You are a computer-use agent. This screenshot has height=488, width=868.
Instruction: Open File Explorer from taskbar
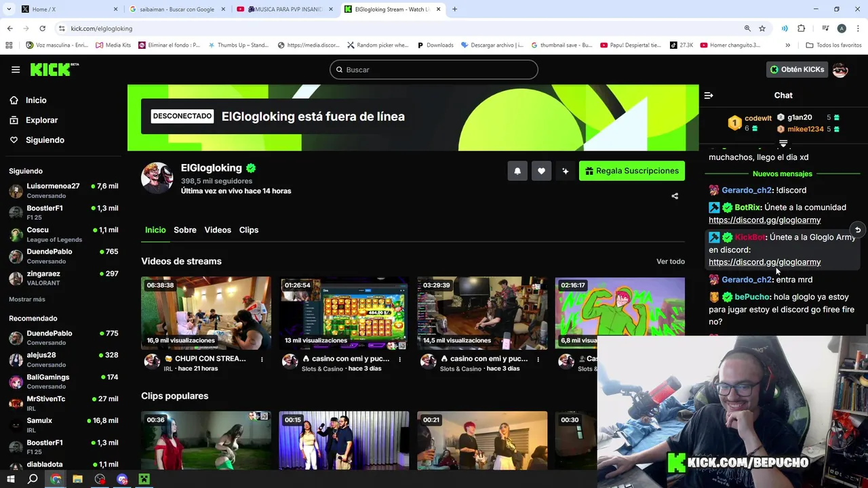point(77,479)
